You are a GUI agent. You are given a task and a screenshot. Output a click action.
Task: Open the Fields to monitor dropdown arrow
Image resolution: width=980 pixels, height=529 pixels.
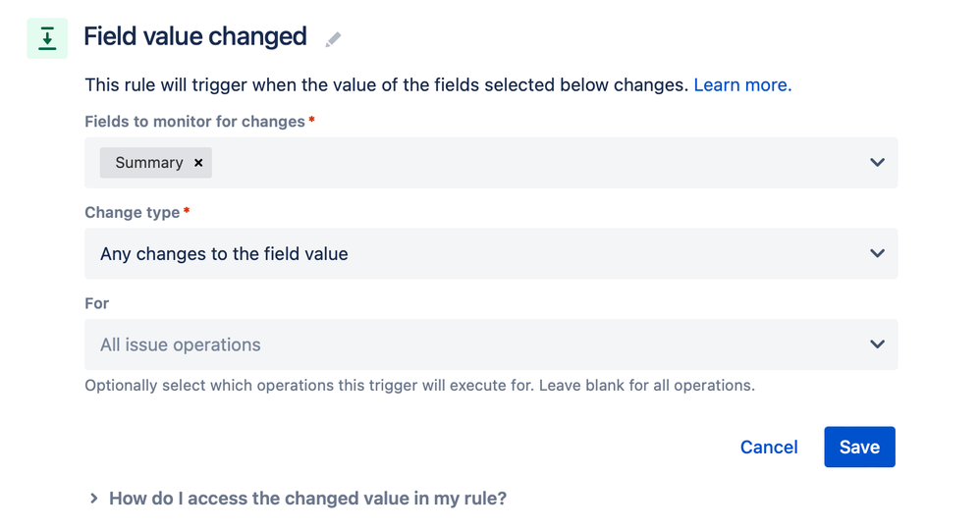pyautogui.click(x=877, y=162)
